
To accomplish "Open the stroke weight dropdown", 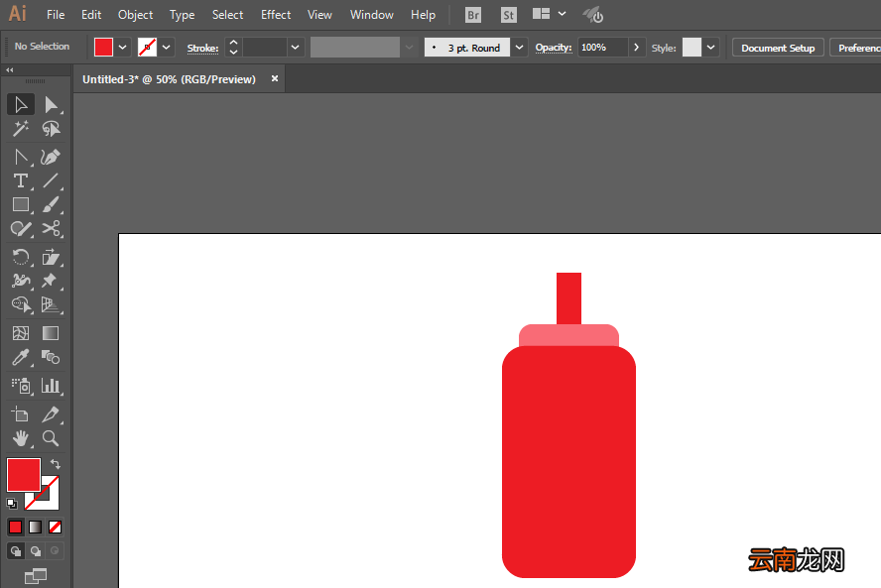I will pyautogui.click(x=295, y=48).
